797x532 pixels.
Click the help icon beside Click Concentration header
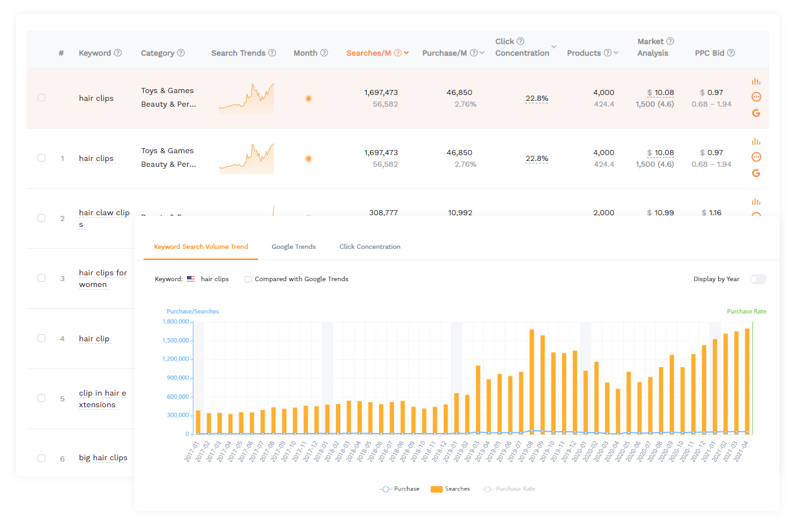pyautogui.click(x=521, y=41)
